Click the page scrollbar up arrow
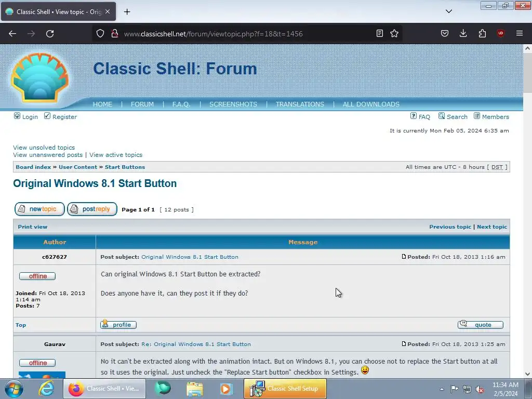The width and height of the screenshot is (532, 399). coord(527,48)
